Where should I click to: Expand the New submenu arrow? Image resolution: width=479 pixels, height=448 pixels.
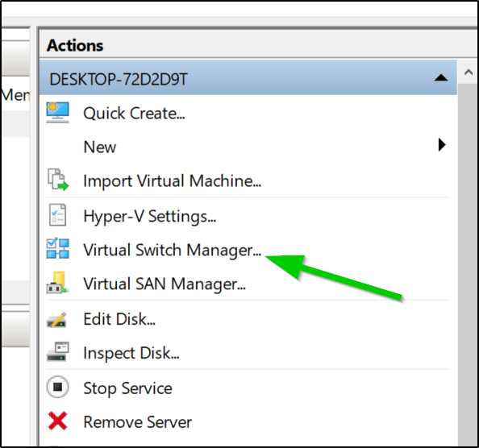tap(442, 145)
